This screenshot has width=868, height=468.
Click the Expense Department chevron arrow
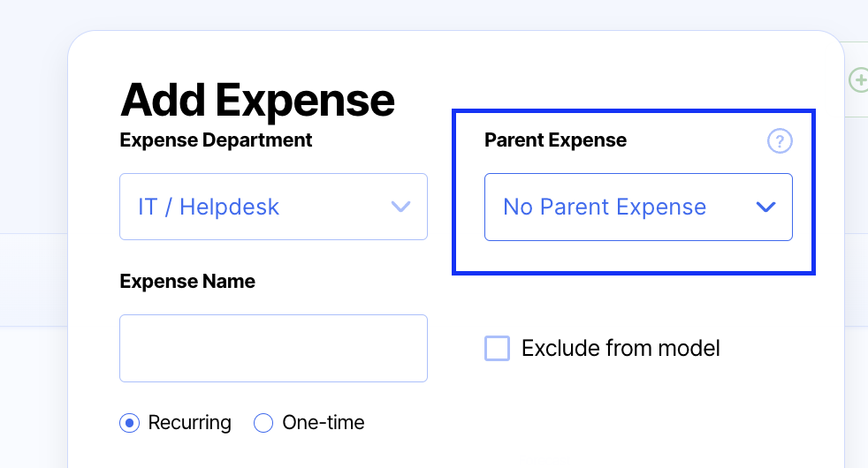point(400,207)
